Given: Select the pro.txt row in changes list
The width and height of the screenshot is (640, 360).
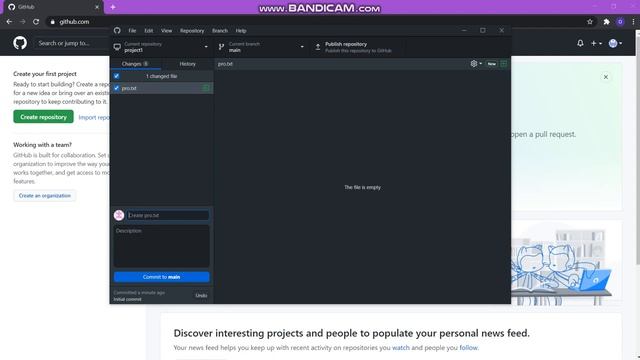Looking at the screenshot, I should point(162,88).
